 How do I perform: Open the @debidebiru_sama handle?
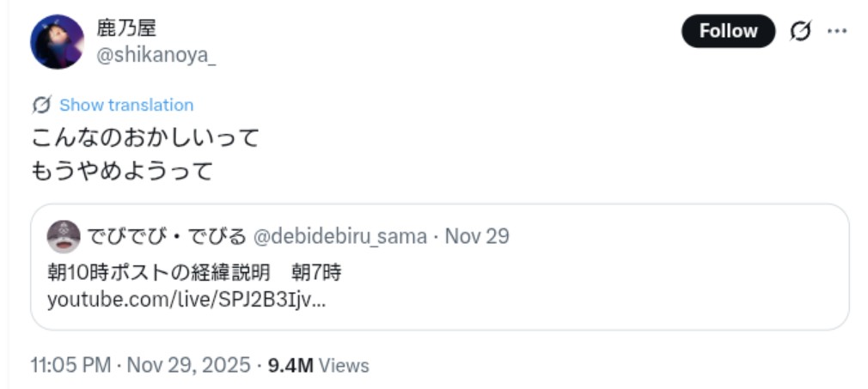(340, 236)
